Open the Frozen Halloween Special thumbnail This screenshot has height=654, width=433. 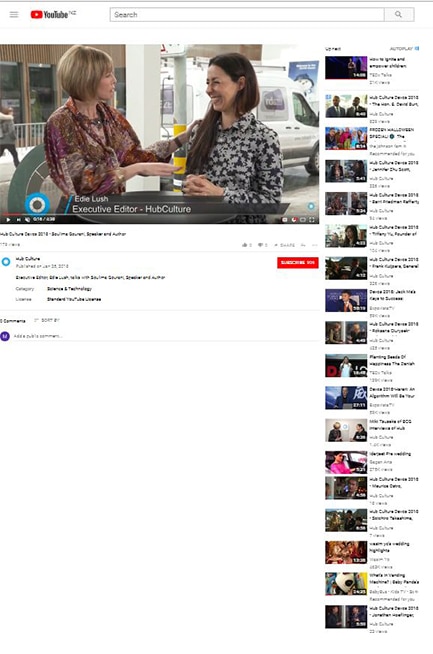point(346,138)
